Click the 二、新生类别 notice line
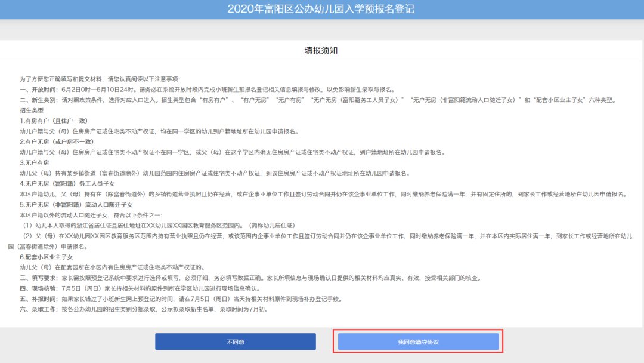The height and width of the screenshot is (363, 644). tap(316, 100)
